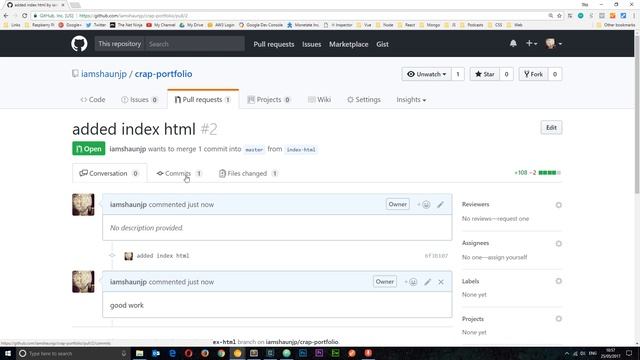Open the commit hash link
The image size is (640, 360).
[x=436, y=256]
